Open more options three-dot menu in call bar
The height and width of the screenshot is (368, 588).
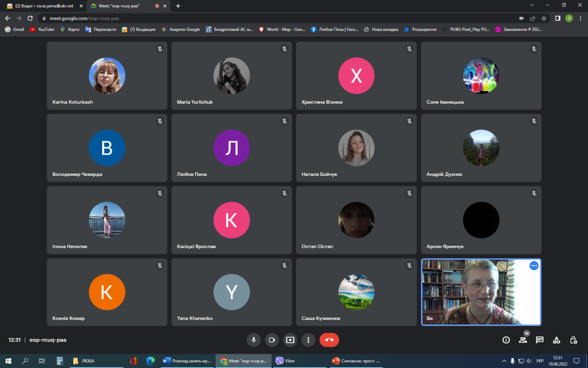tap(308, 340)
